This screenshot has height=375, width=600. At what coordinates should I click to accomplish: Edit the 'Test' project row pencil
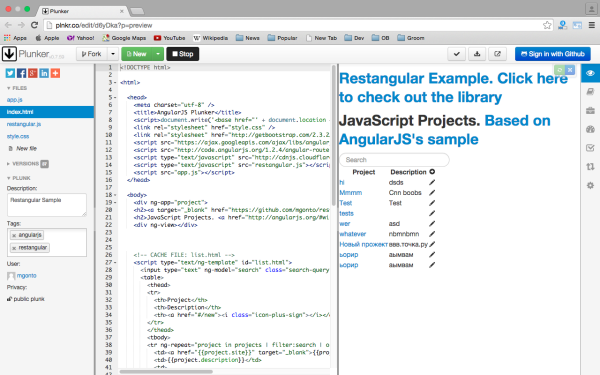coord(432,203)
